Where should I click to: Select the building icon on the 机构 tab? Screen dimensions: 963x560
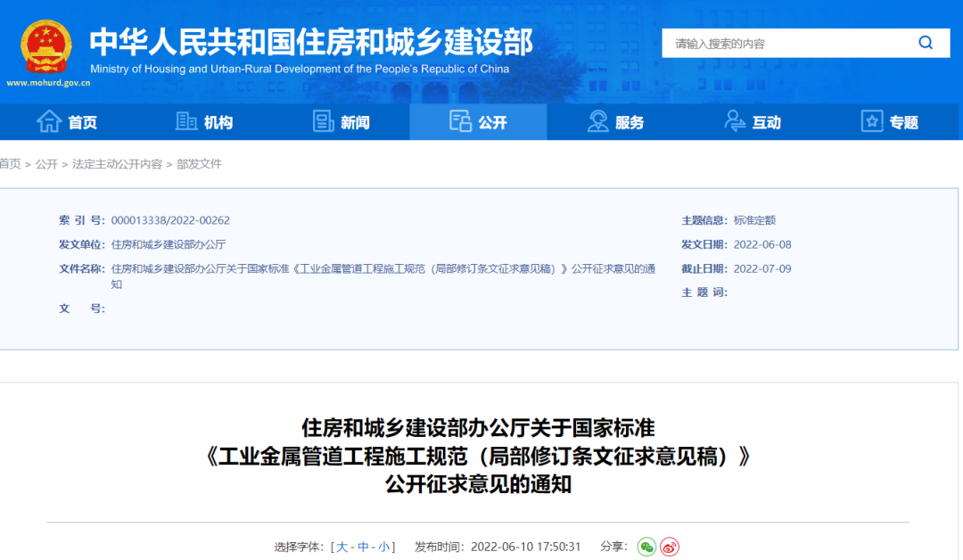pyautogui.click(x=185, y=122)
